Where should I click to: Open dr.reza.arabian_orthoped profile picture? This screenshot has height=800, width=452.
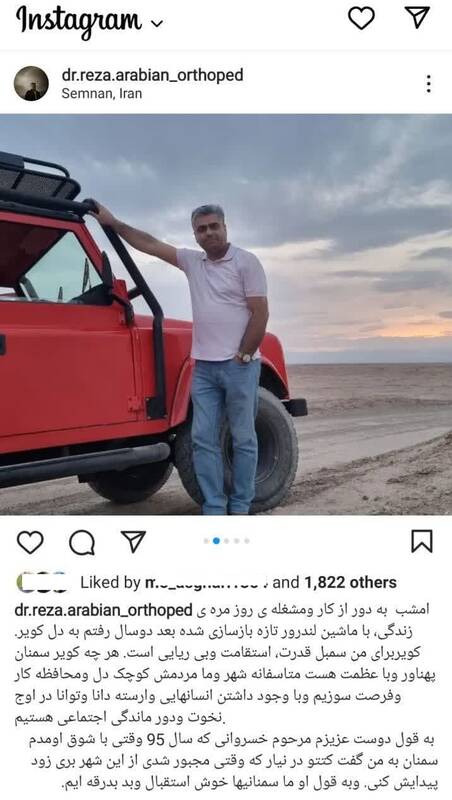[x=31, y=83]
